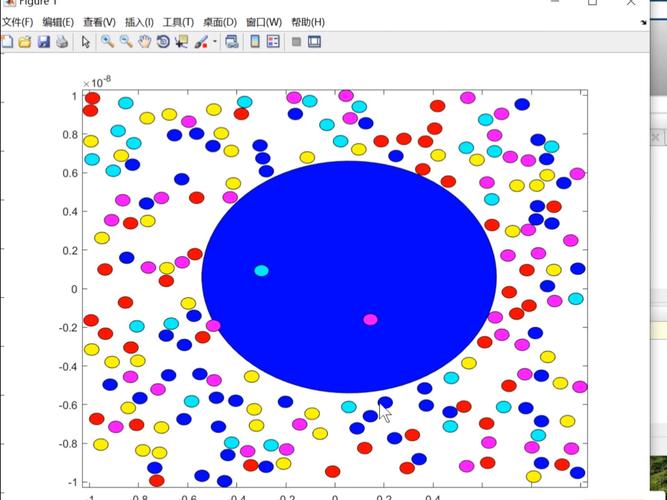Open the 工具(T) menu
667x500 pixels.
click(x=178, y=22)
